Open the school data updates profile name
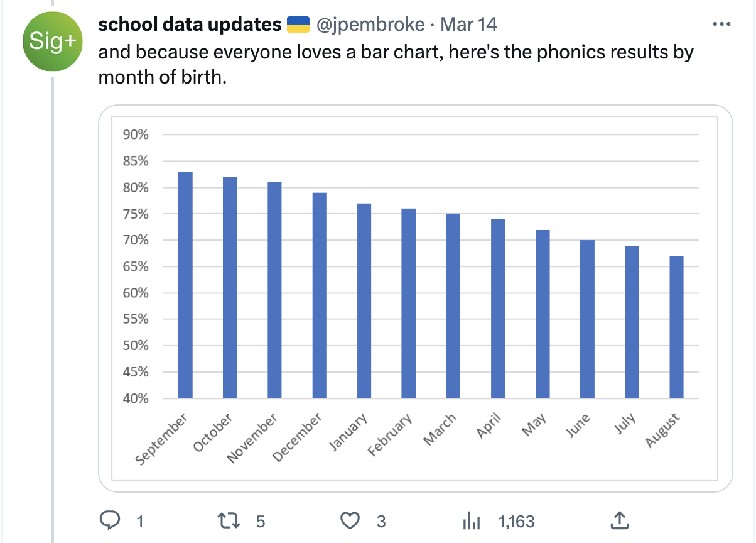 click(x=190, y=25)
